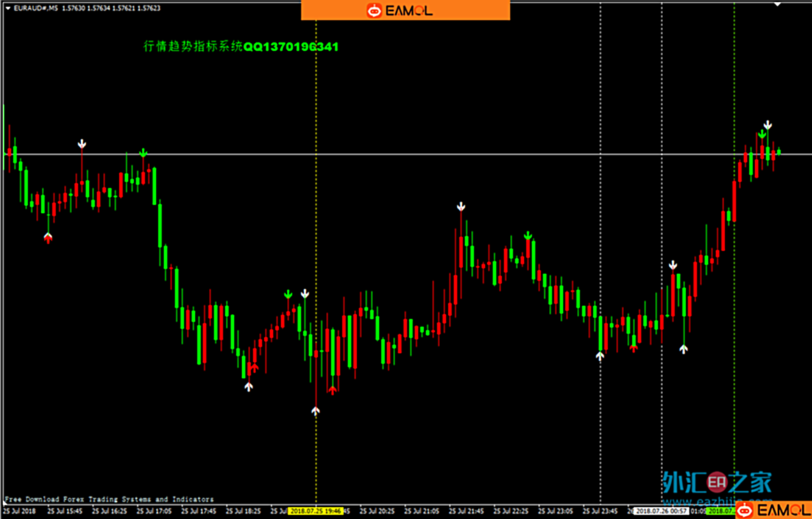The image size is (812, 519).
Task: Click the Free Download Forex Trading Systems text
Action: click(109, 499)
